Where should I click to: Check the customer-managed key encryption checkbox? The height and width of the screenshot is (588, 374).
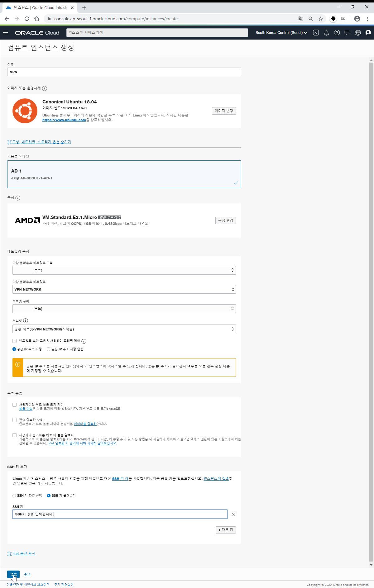pyautogui.click(x=14, y=435)
